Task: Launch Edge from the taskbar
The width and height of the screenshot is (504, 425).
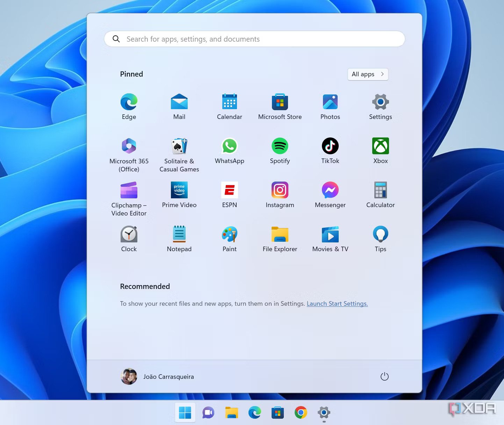Action: tap(254, 413)
